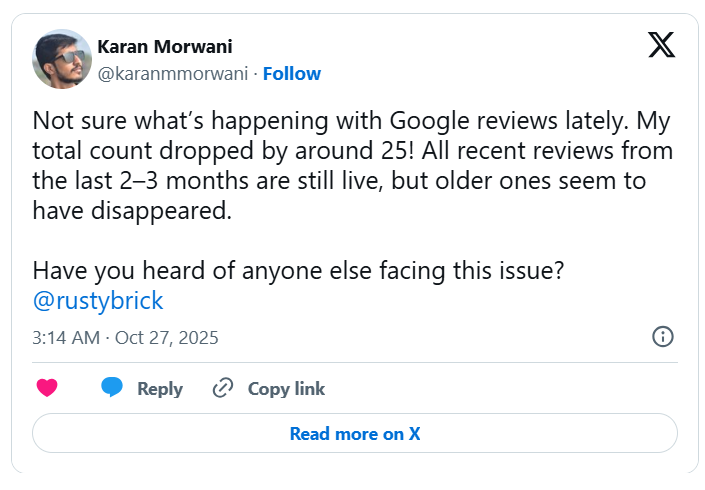Click the chain link icon
Image resolution: width=705 pixels, height=490 pixels.
pos(223,388)
